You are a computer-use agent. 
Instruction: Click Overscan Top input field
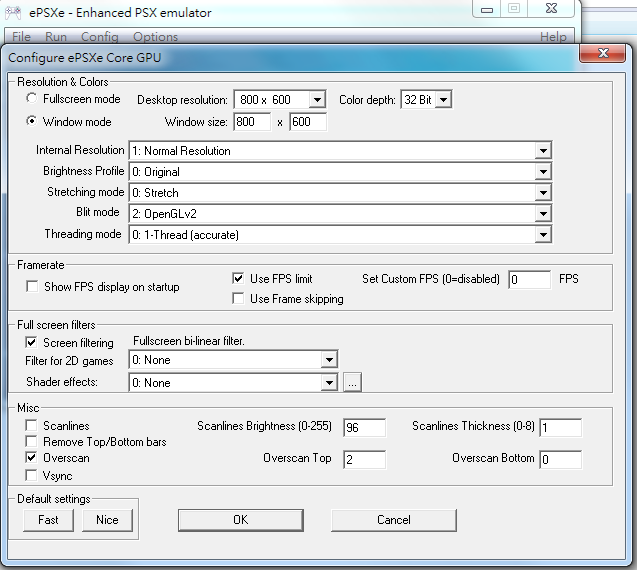(x=364, y=459)
